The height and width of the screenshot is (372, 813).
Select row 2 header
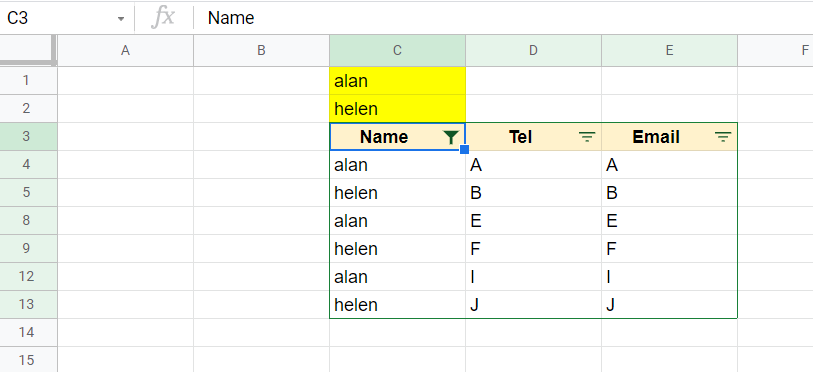28,108
